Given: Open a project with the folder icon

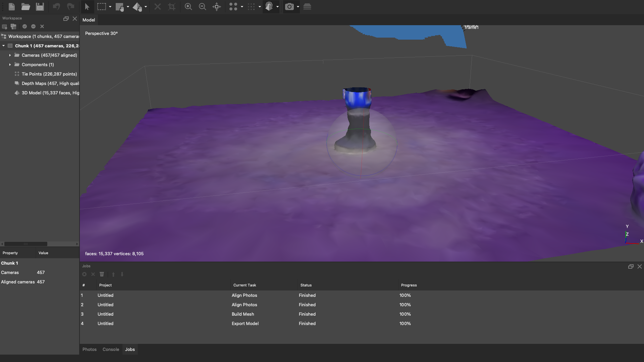Looking at the screenshot, I should 25,7.
